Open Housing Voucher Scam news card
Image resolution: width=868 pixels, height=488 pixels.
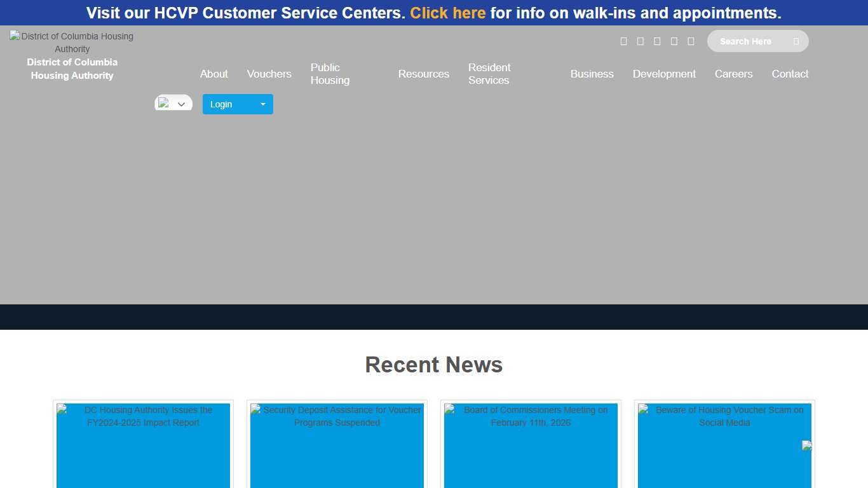tap(724, 445)
